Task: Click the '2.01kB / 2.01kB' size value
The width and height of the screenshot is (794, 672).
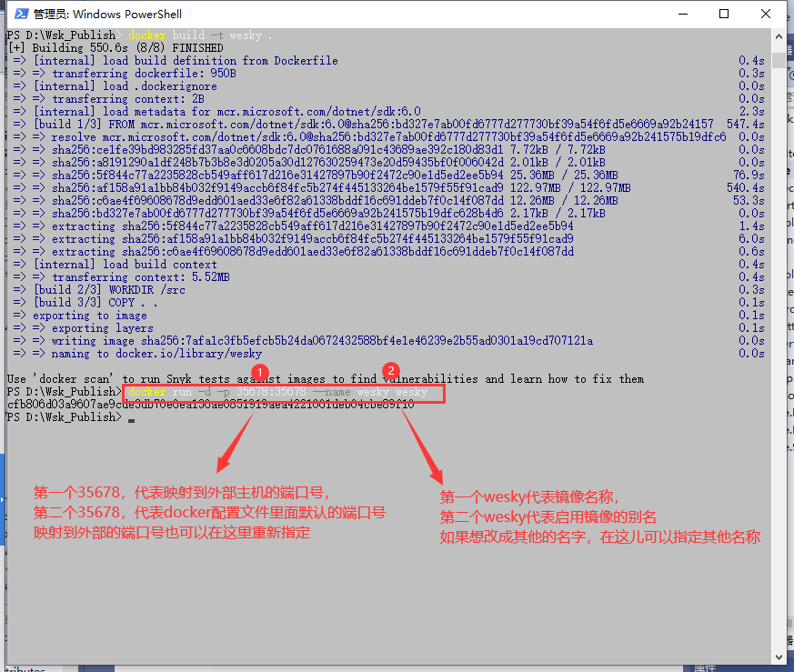Action: pos(558,163)
